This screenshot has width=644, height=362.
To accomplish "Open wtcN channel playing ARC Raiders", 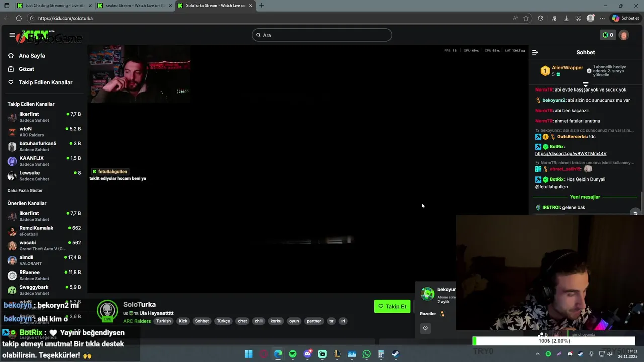I will click(44, 132).
